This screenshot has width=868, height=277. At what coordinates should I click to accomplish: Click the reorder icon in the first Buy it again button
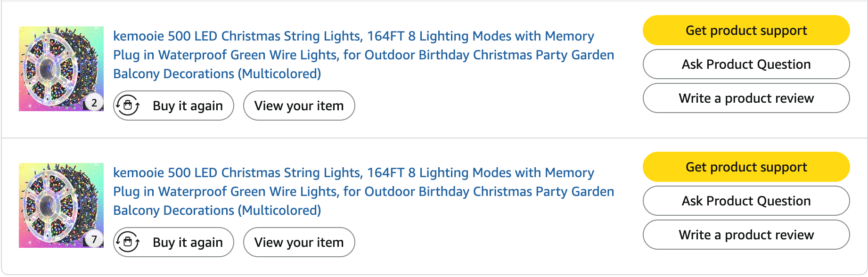pos(128,106)
